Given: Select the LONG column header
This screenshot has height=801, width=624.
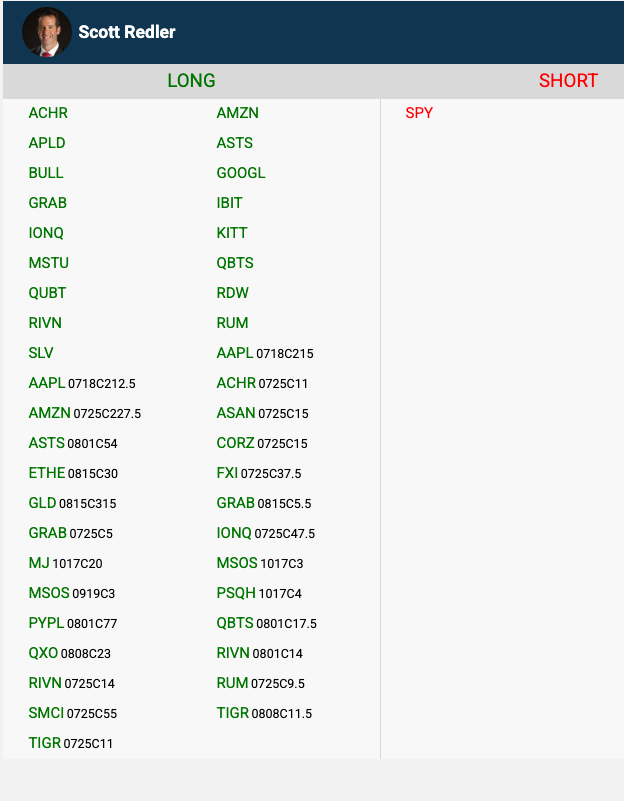Looking at the screenshot, I should pyautogui.click(x=191, y=81).
